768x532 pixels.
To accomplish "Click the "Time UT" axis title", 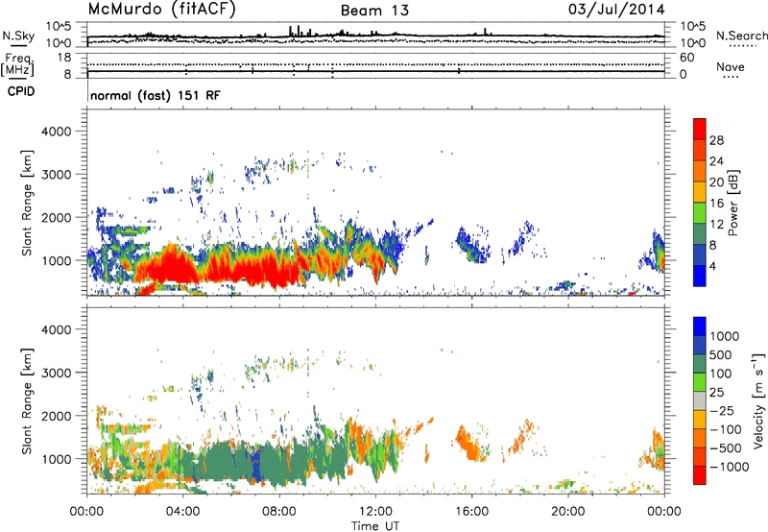I will click(x=375, y=526).
